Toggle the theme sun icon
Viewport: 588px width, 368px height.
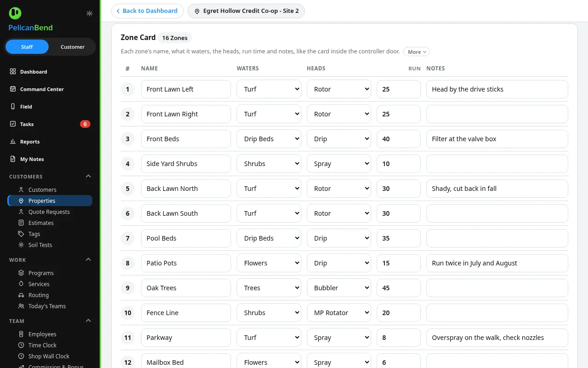(x=90, y=13)
